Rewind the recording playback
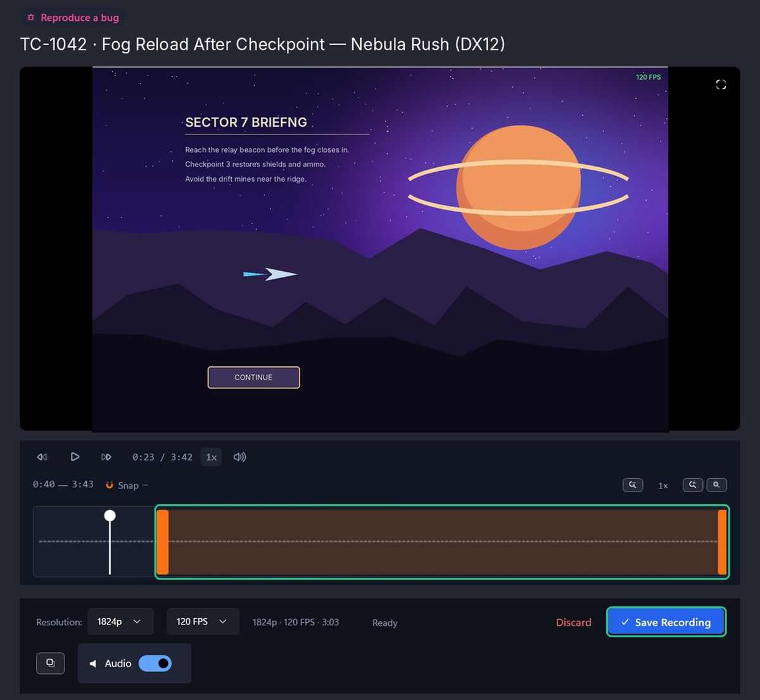 [42, 457]
